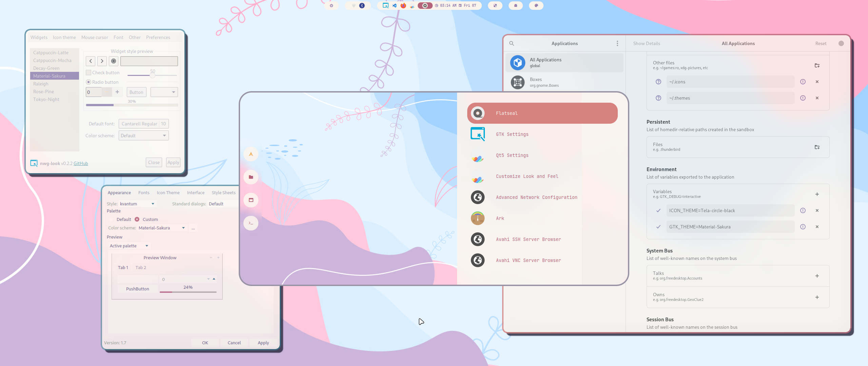Remove the ~/.icons path entry

(x=817, y=82)
